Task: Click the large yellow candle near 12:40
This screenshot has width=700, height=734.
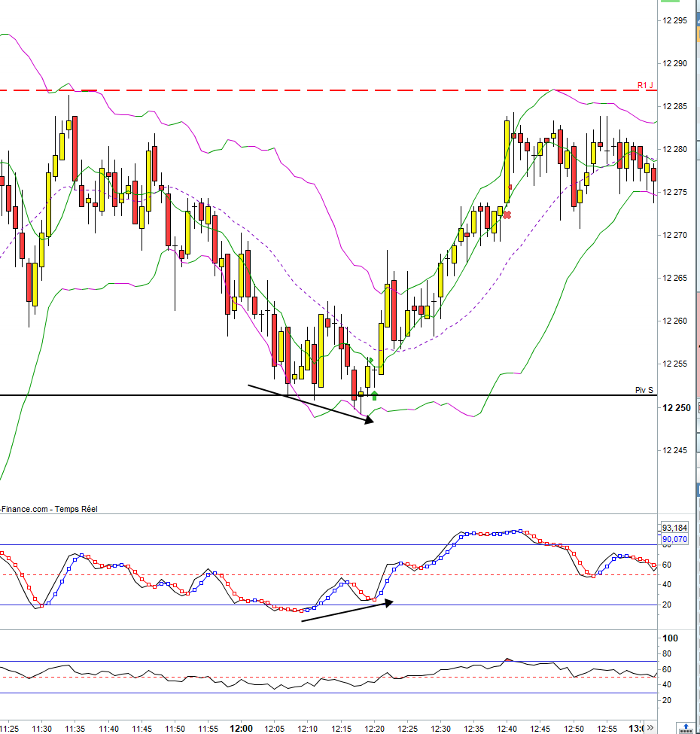Action: coord(507,162)
